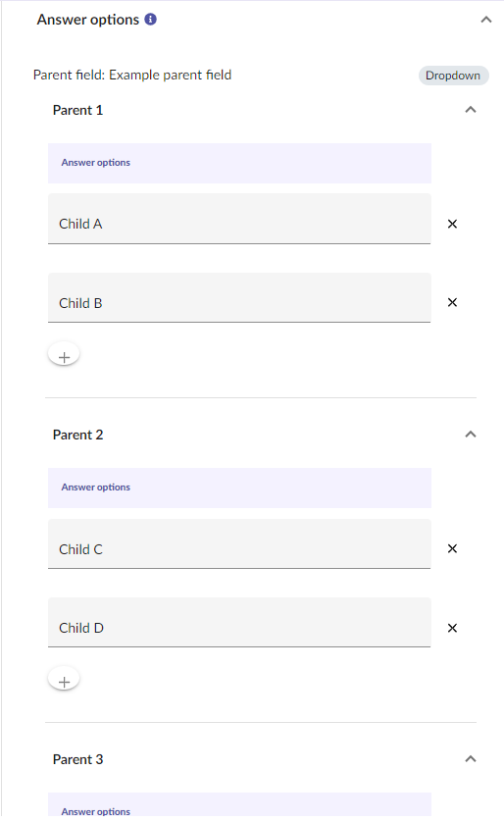Click the Dropdown type badge
Screen dimensions: 504x822
click(x=453, y=76)
